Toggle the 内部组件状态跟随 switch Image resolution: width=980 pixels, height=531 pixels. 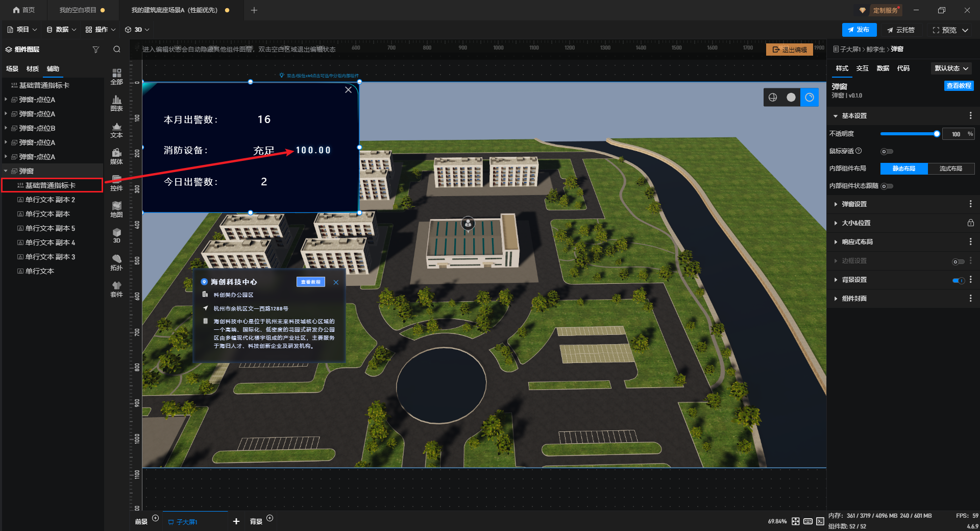pyautogui.click(x=887, y=186)
